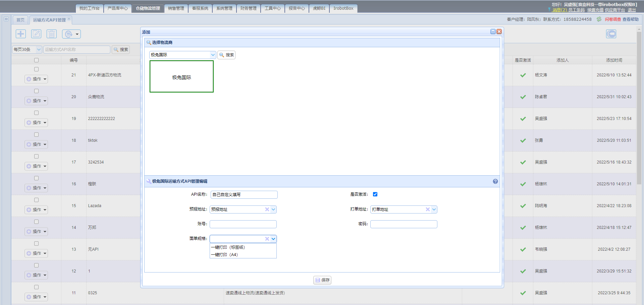
Task: Click the green refresh icon near 问卷调查
Action: pyautogui.click(x=599, y=19)
